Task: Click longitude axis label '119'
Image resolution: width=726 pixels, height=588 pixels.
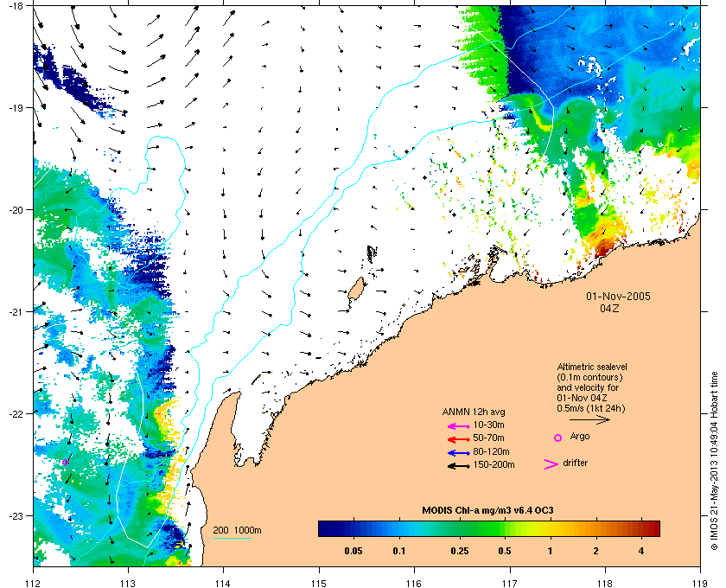Action: [x=700, y=583]
